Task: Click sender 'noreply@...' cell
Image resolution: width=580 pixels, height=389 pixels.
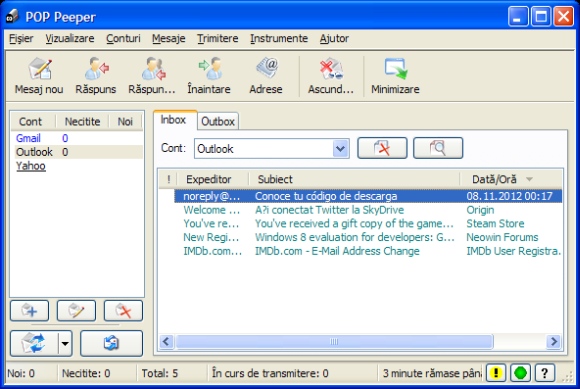Action: [x=212, y=196]
